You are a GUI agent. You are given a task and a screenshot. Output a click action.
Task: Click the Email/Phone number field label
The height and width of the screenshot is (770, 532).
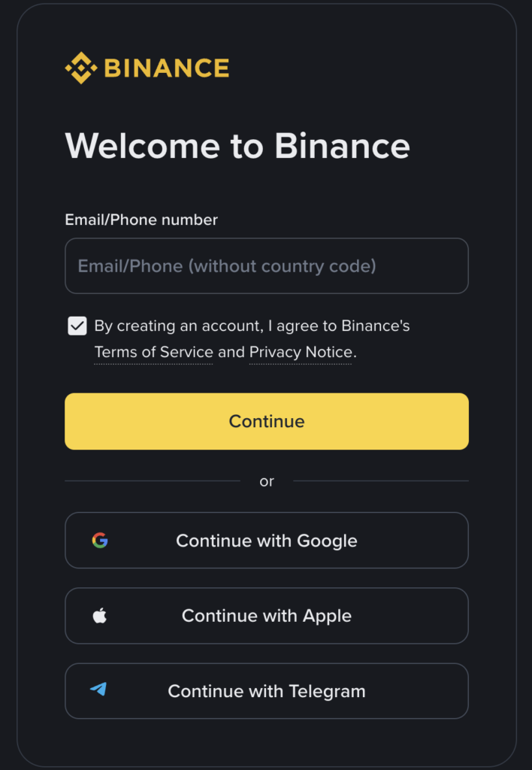coord(141,220)
